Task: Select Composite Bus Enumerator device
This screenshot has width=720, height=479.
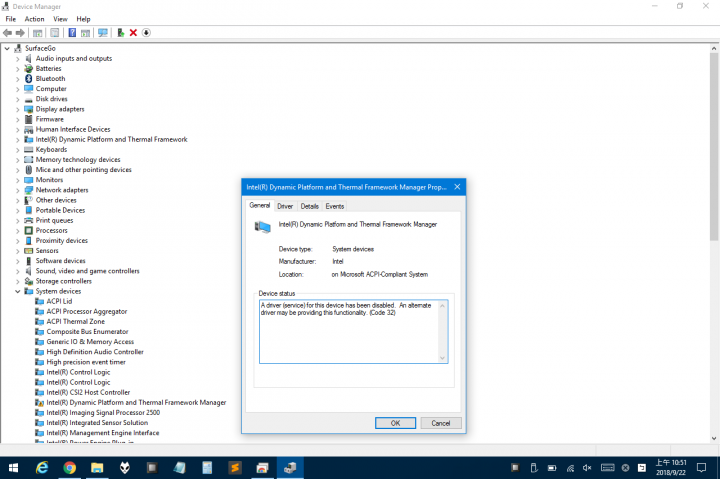Action: click(x=87, y=332)
